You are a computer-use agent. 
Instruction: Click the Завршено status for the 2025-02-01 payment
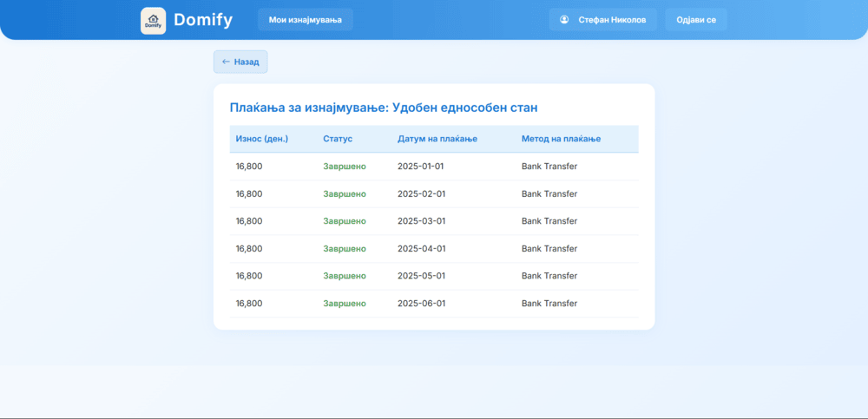pos(345,194)
